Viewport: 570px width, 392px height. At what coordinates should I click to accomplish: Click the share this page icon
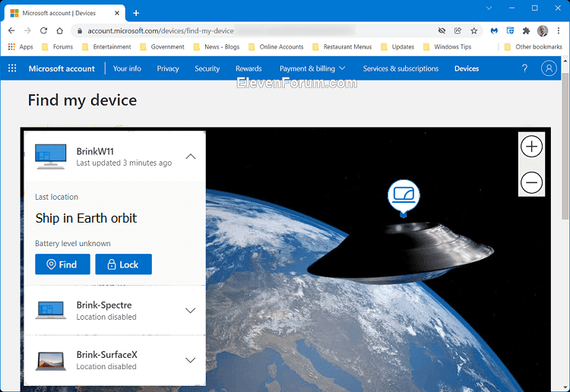pyautogui.click(x=458, y=31)
